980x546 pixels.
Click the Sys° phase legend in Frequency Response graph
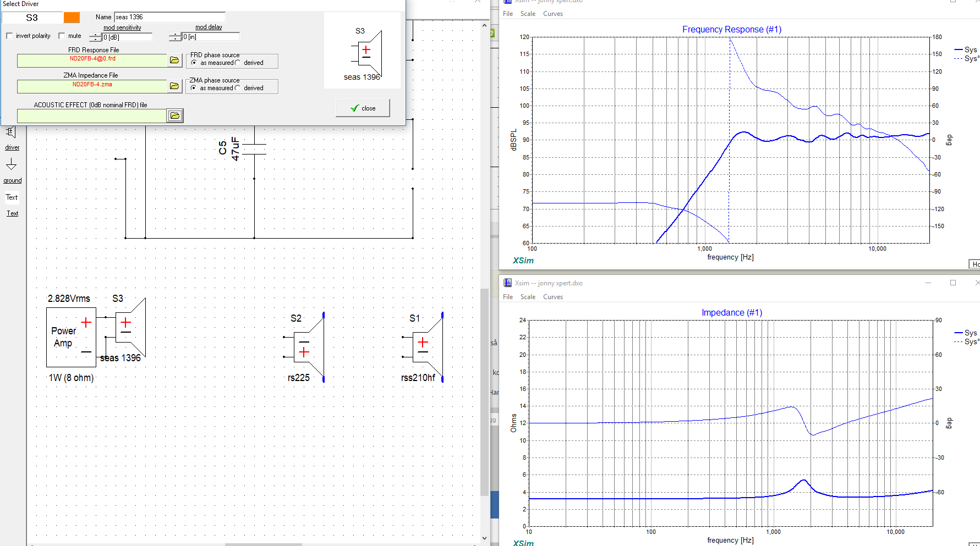tap(967, 58)
